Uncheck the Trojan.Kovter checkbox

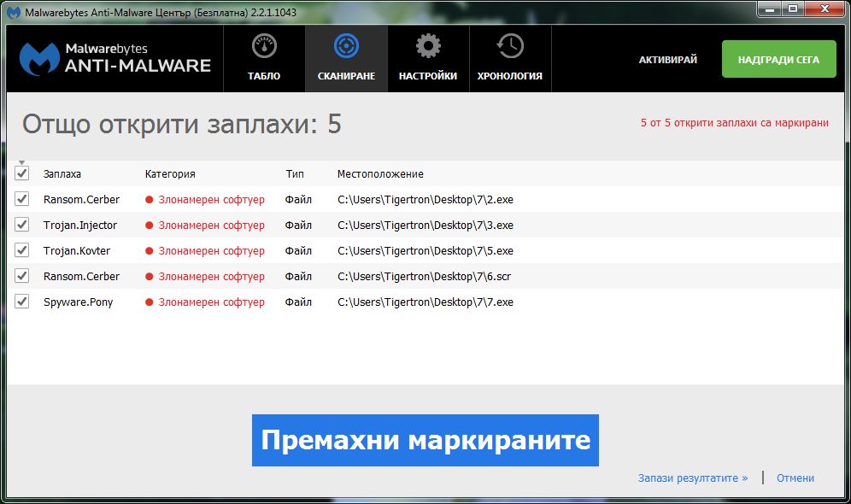click(x=21, y=249)
